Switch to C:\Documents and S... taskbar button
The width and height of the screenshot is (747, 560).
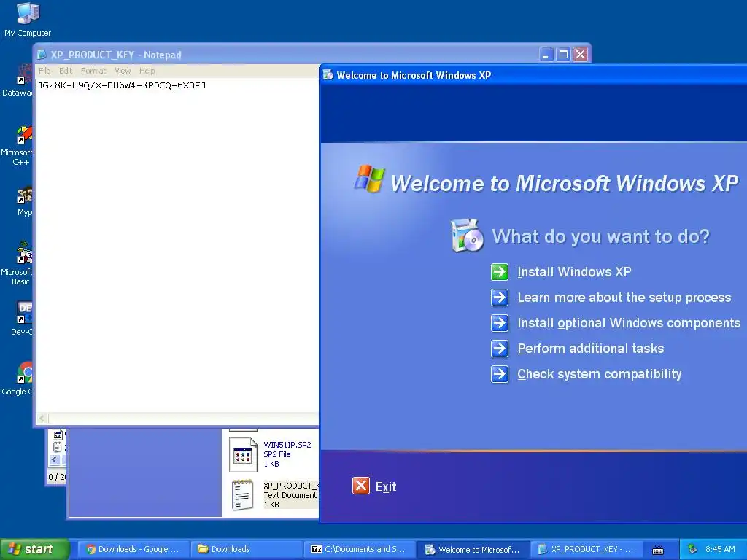tap(359, 549)
